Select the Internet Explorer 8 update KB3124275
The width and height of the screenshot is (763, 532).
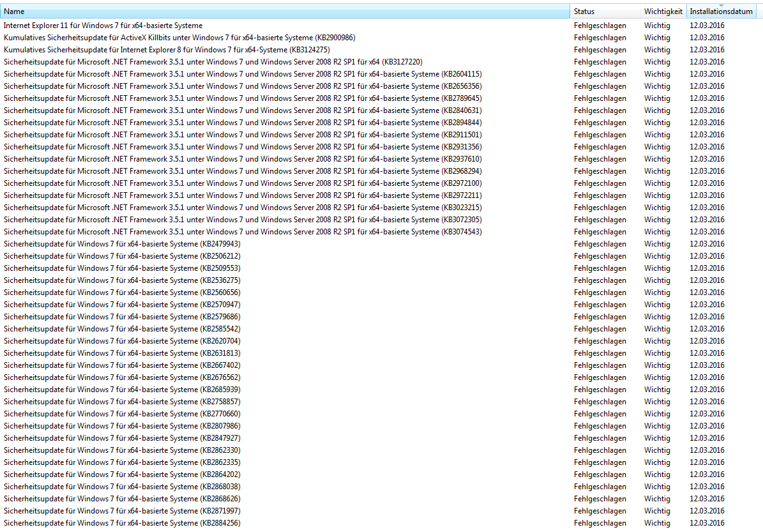(x=167, y=50)
